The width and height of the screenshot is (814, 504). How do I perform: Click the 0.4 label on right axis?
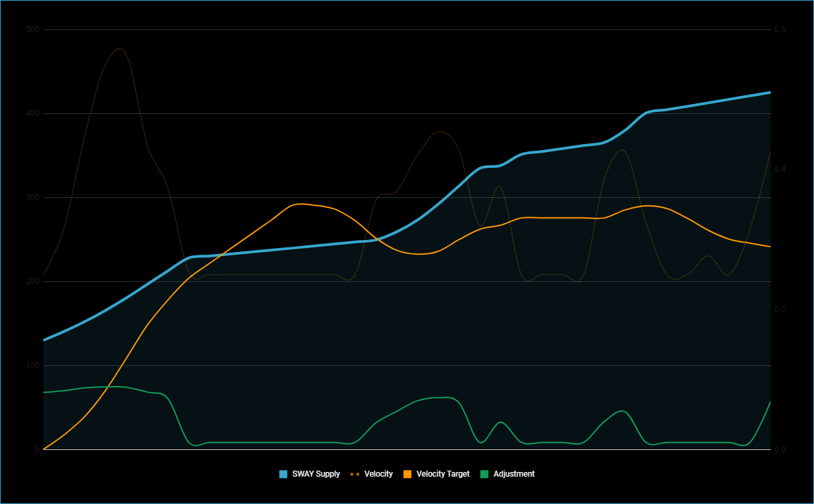780,169
